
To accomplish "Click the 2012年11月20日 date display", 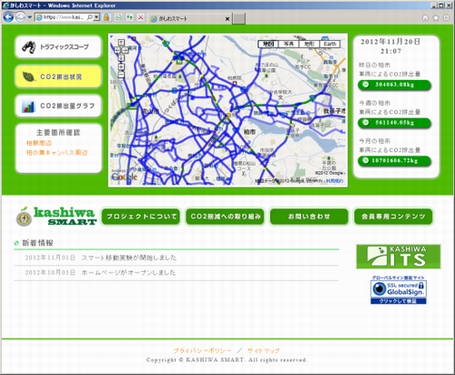I will click(x=391, y=42).
